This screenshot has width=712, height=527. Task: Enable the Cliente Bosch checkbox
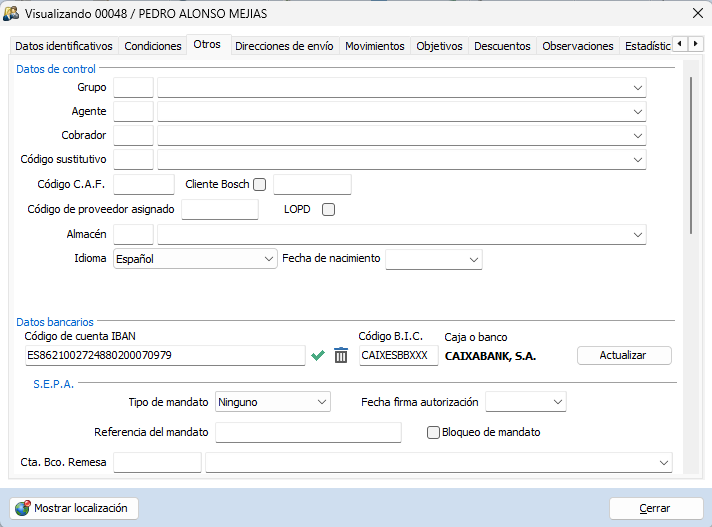click(x=260, y=184)
